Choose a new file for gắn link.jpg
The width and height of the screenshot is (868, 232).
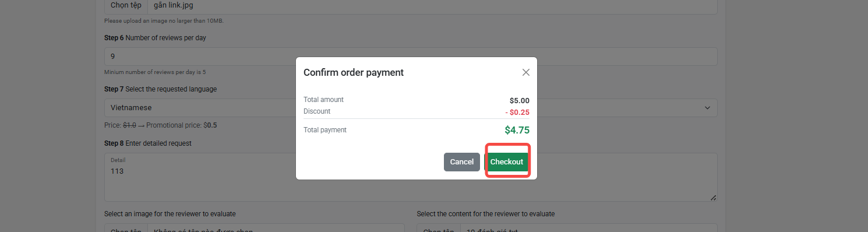coord(125,5)
